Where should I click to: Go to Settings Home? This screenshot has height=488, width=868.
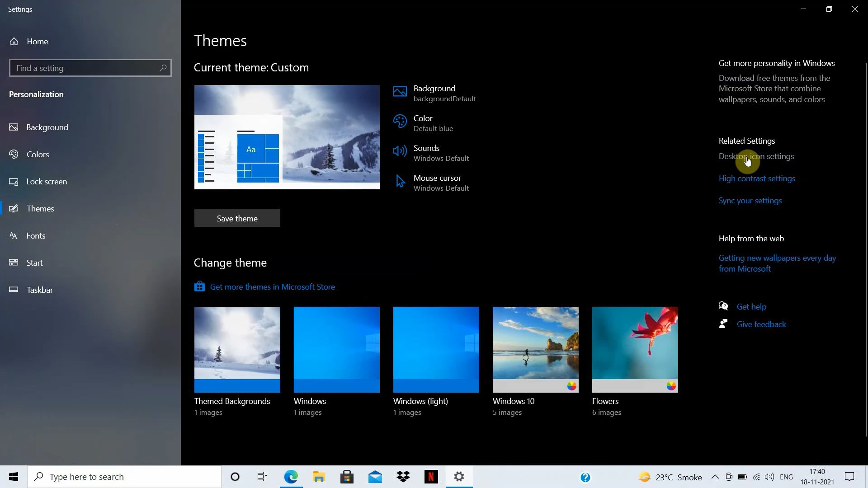38,41
